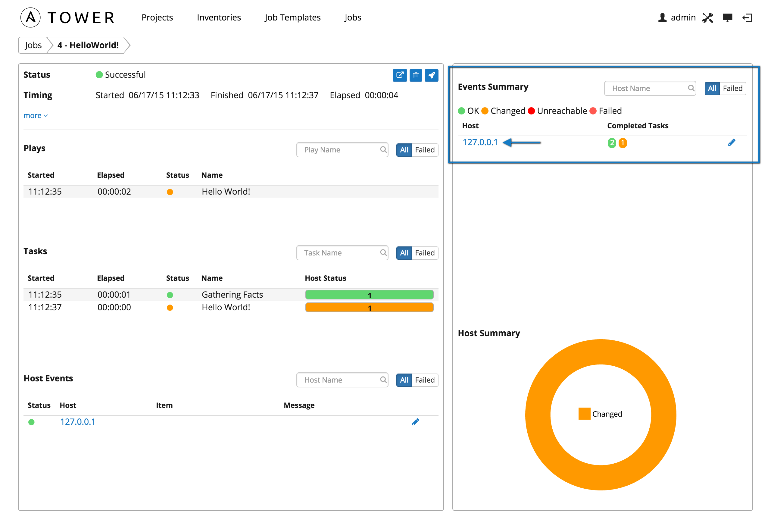The height and width of the screenshot is (532, 771).
Task: Click the 11:12:37 task start time
Action: click(x=45, y=307)
